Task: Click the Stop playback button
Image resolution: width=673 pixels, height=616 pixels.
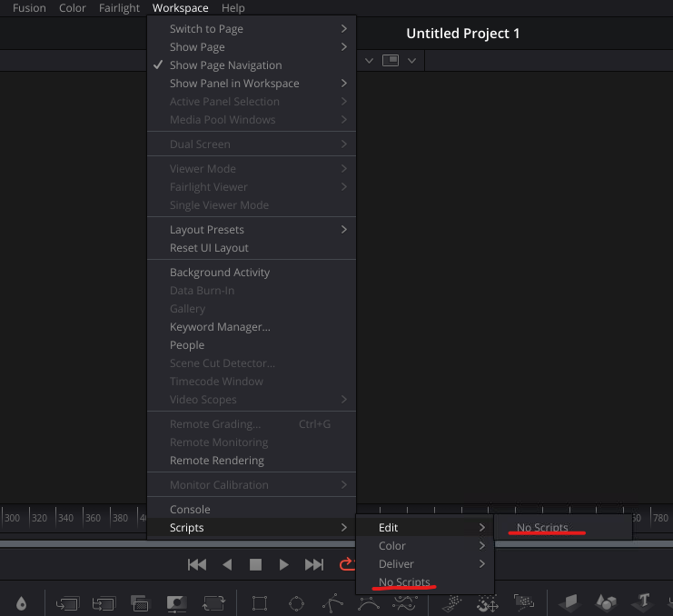Action: click(x=255, y=564)
